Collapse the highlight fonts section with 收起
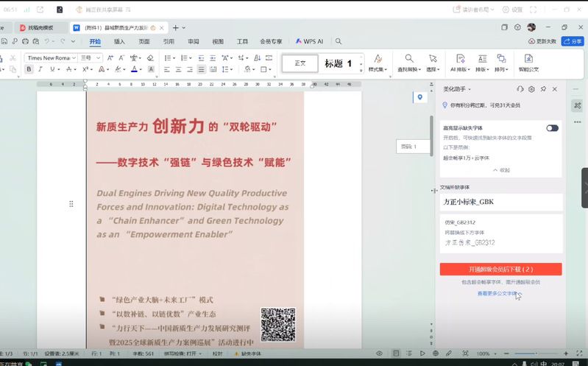 (x=500, y=169)
